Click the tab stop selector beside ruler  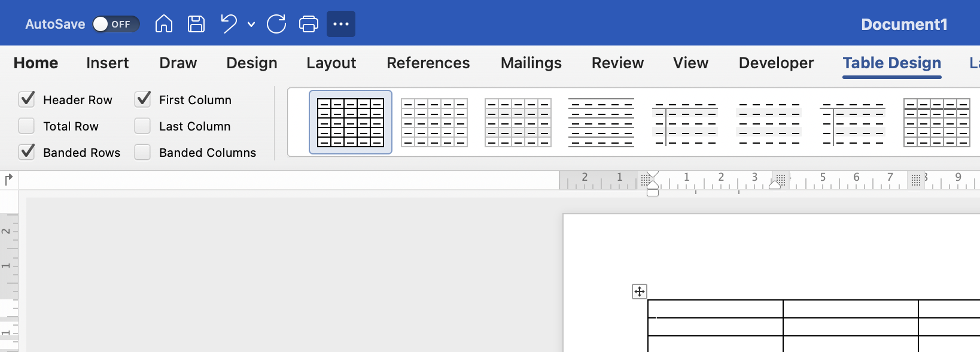[9, 180]
